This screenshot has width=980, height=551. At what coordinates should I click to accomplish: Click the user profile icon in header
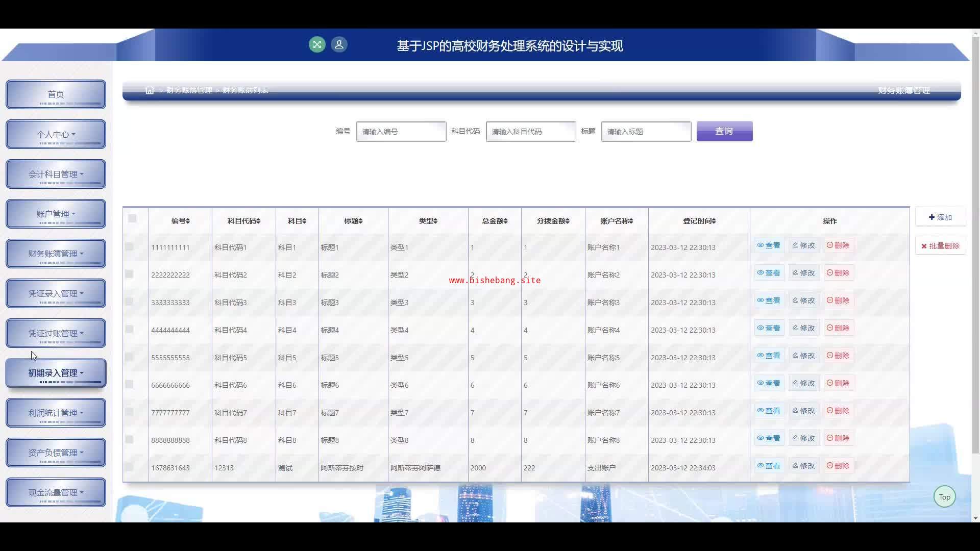coord(339,44)
